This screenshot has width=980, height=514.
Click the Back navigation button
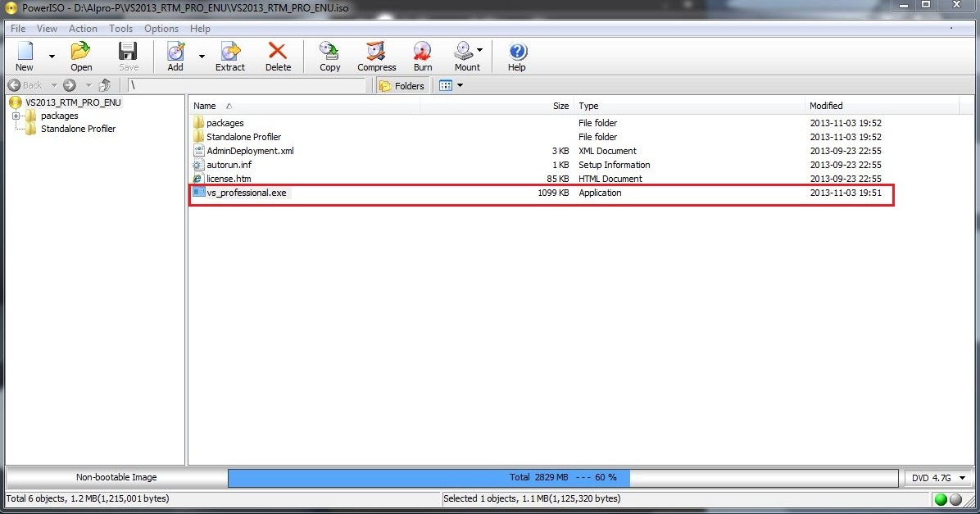pos(26,84)
